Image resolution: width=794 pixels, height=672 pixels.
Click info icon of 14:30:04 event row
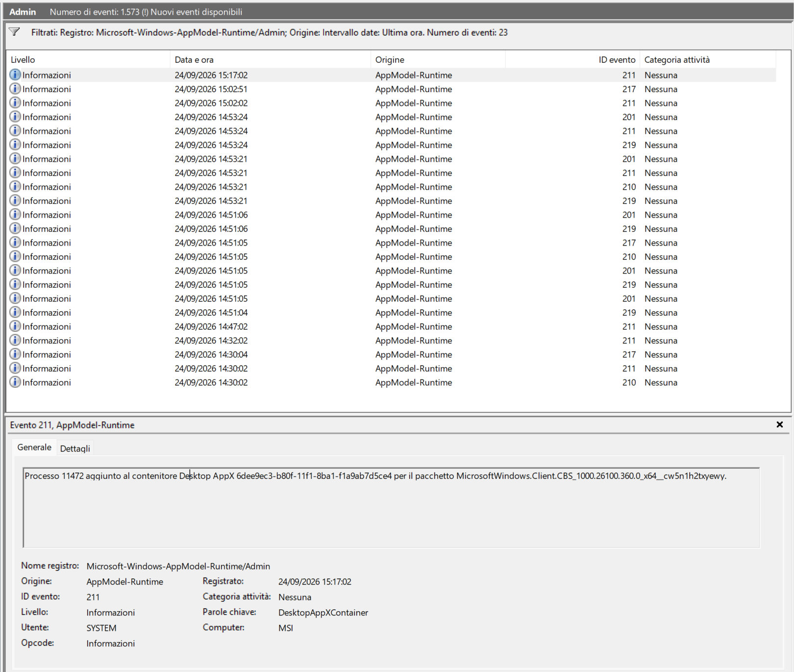(15, 354)
